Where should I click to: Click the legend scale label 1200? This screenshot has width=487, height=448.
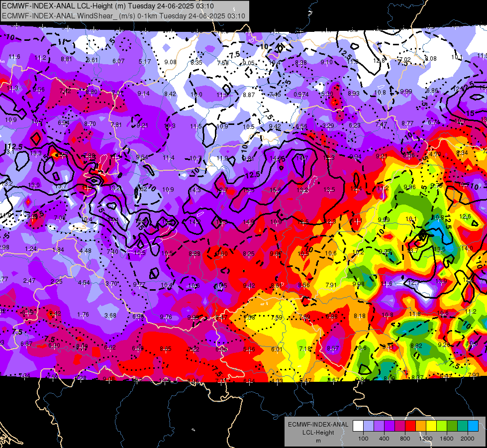pyautogui.click(x=425, y=439)
